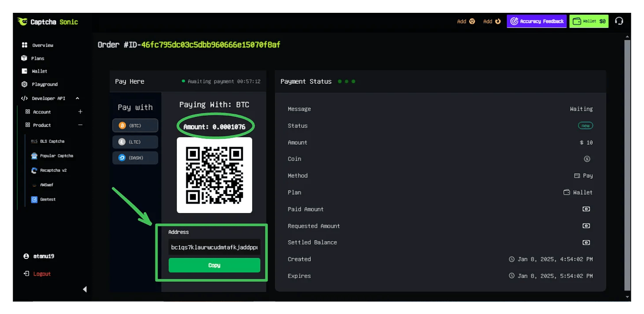Select the Recaptcha v2 product icon
Image resolution: width=644 pixels, height=314 pixels.
click(34, 170)
